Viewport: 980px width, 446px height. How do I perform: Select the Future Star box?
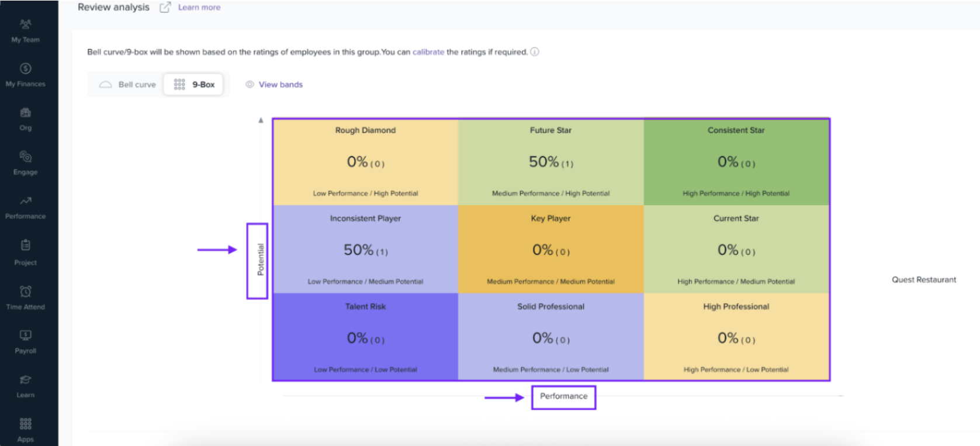(550, 162)
